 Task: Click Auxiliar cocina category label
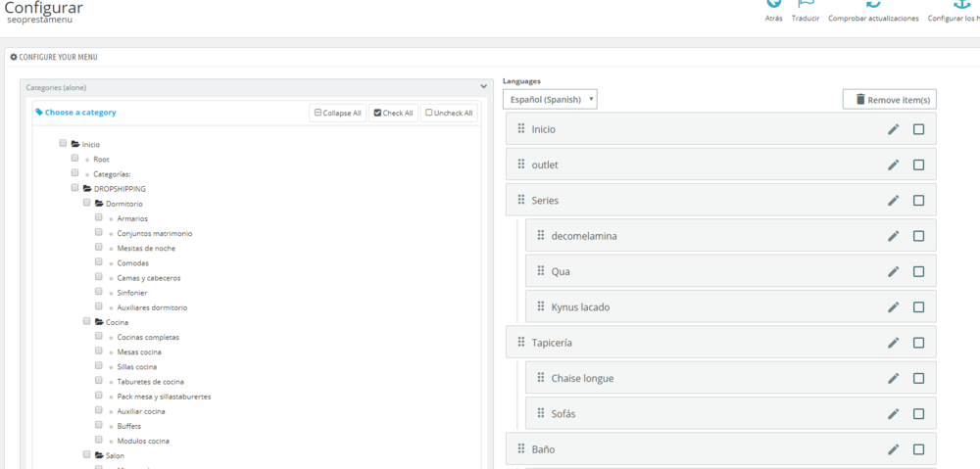(140, 411)
